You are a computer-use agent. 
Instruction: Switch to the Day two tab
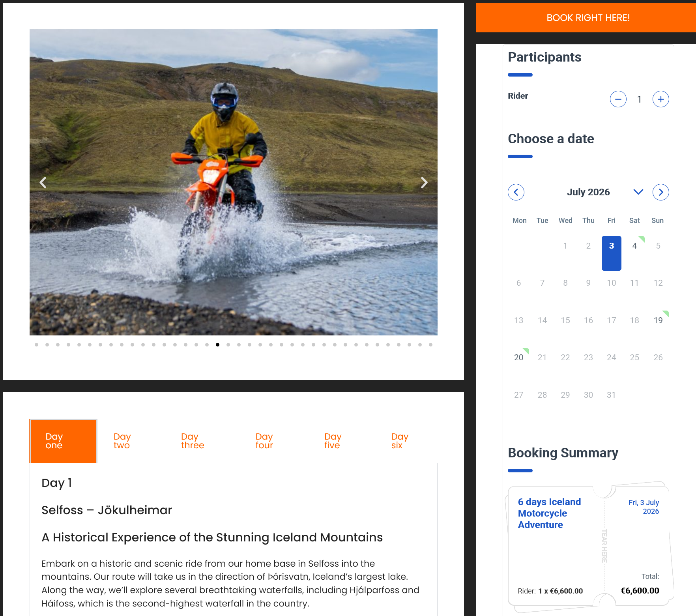tap(122, 441)
